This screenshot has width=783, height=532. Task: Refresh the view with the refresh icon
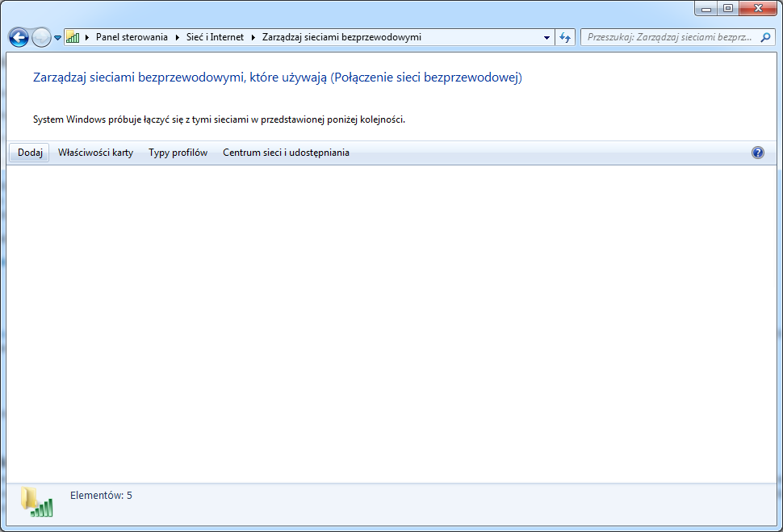(565, 37)
